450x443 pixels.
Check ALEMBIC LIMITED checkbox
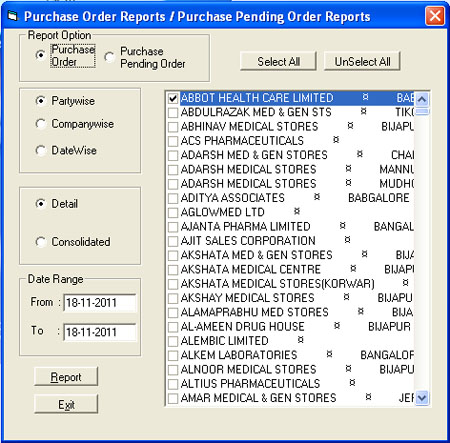tap(173, 342)
